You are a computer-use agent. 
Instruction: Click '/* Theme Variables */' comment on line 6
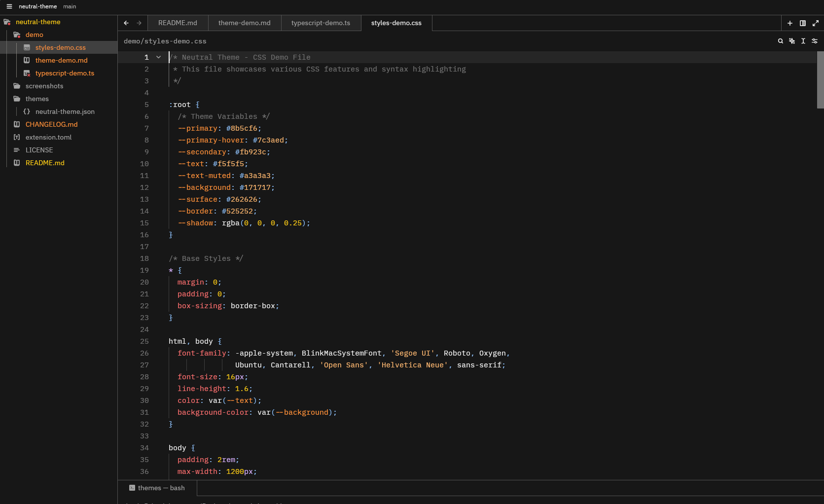(224, 116)
